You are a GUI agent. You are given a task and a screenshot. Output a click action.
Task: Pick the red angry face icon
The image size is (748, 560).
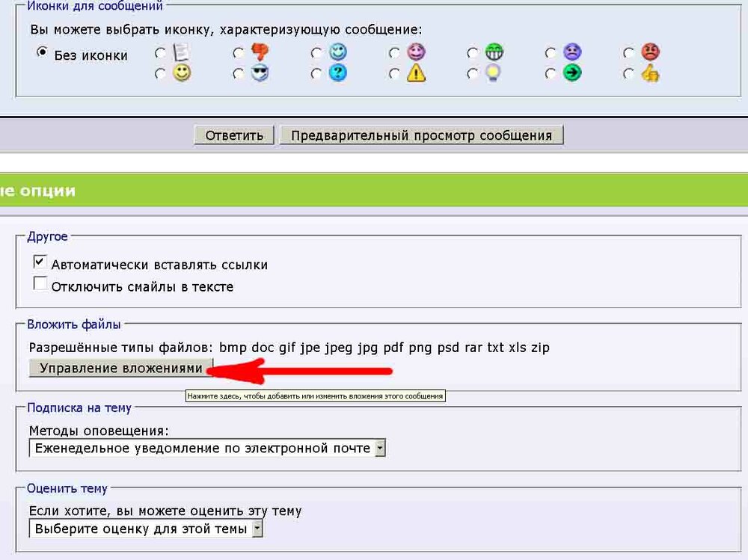pyautogui.click(x=650, y=52)
